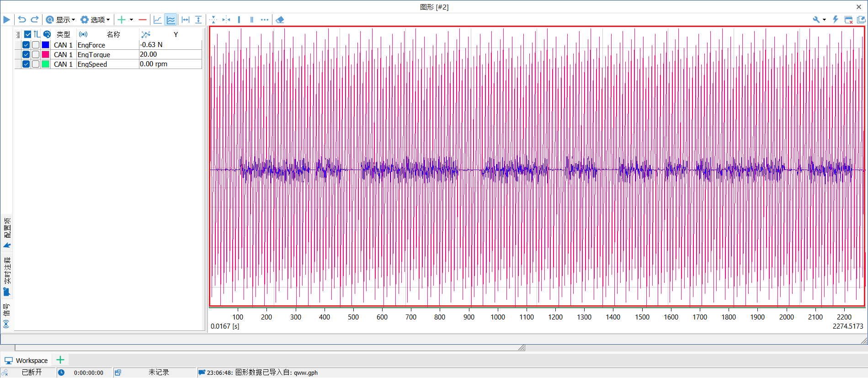The height and width of the screenshot is (378, 868).
Task: Click the 名称 column header
Action: point(113,34)
